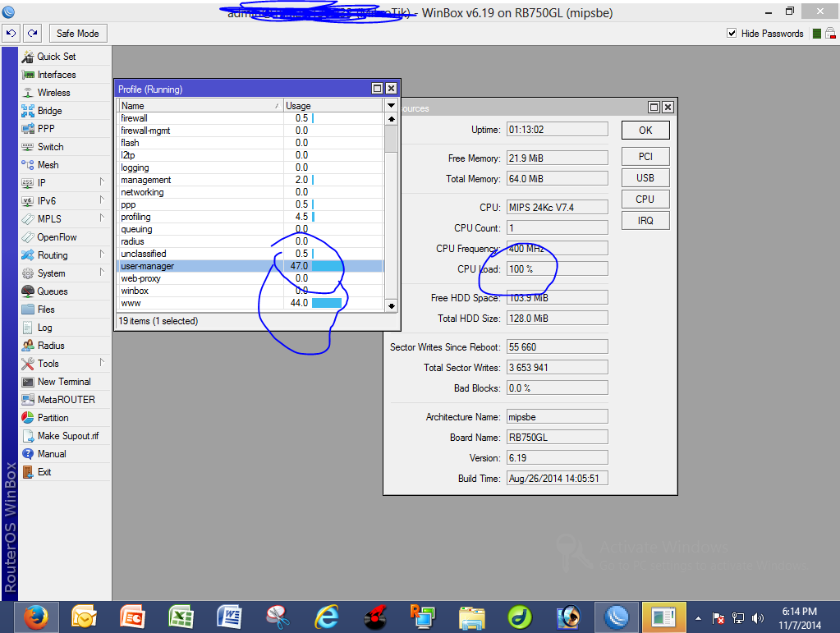Click the Undo arrow icon
This screenshot has width=840, height=633.
11,33
